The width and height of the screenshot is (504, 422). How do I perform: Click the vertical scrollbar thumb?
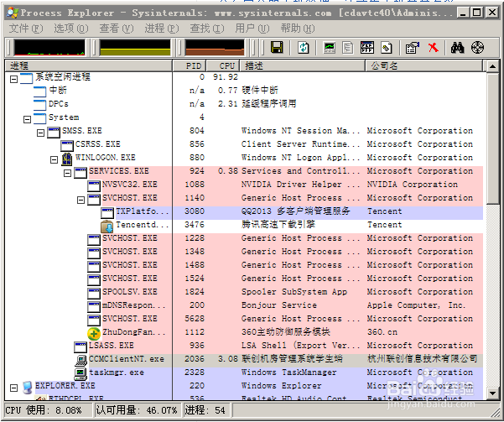tap(492, 138)
